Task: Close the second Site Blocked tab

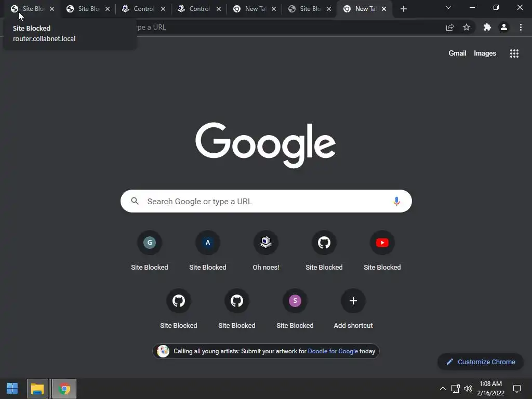Action: tap(108, 9)
